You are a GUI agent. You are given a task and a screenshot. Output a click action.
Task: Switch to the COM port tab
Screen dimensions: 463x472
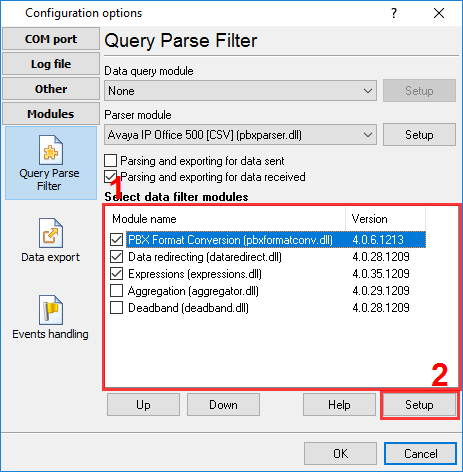click(x=51, y=39)
